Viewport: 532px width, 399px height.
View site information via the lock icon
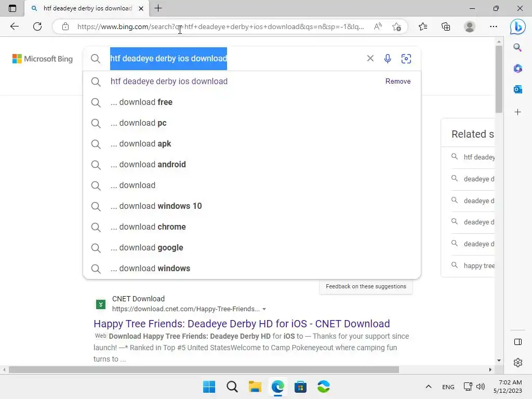[65, 26]
